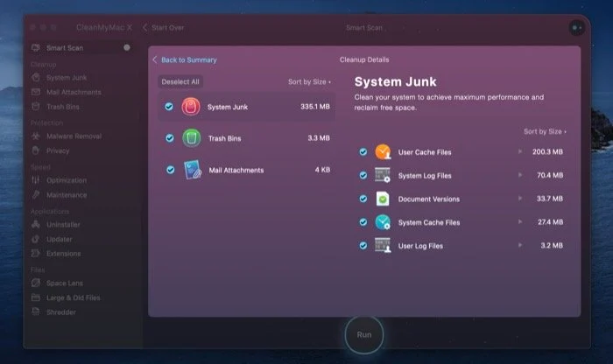Click the System Log Files icon

tap(383, 175)
